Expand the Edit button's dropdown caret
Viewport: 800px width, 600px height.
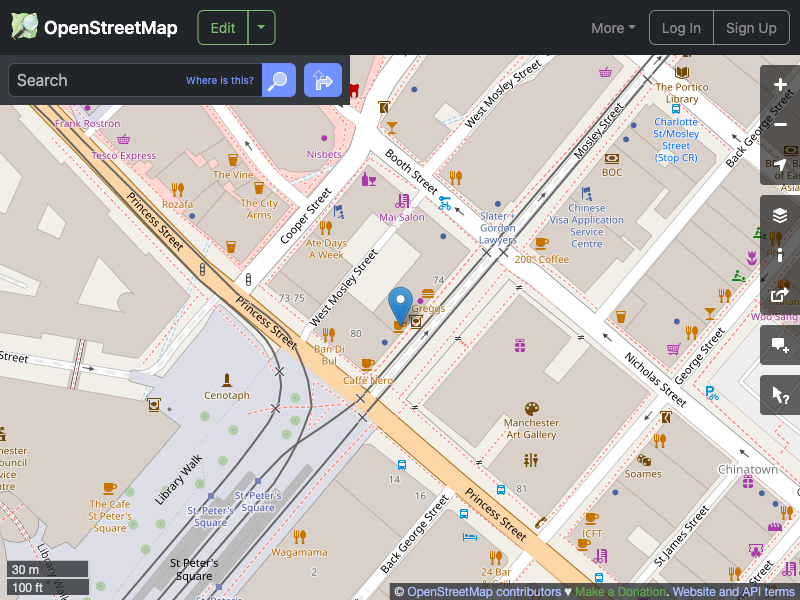(261, 27)
